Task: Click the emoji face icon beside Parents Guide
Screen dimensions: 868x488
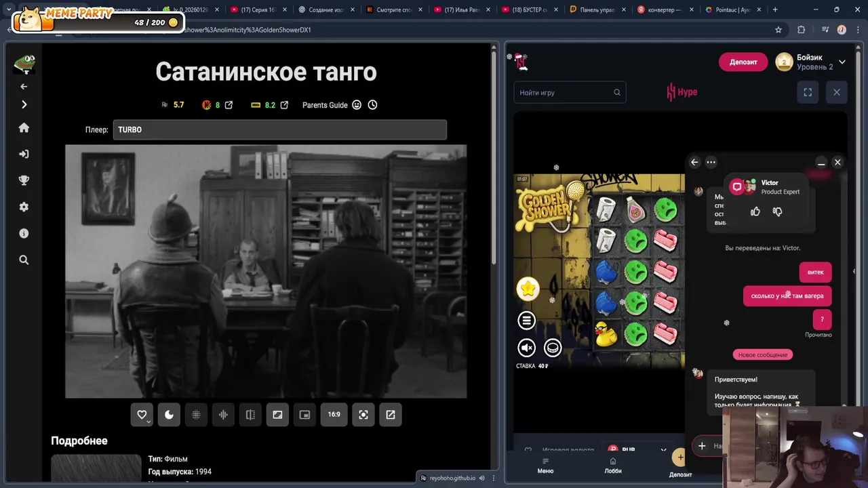Action: point(357,105)
